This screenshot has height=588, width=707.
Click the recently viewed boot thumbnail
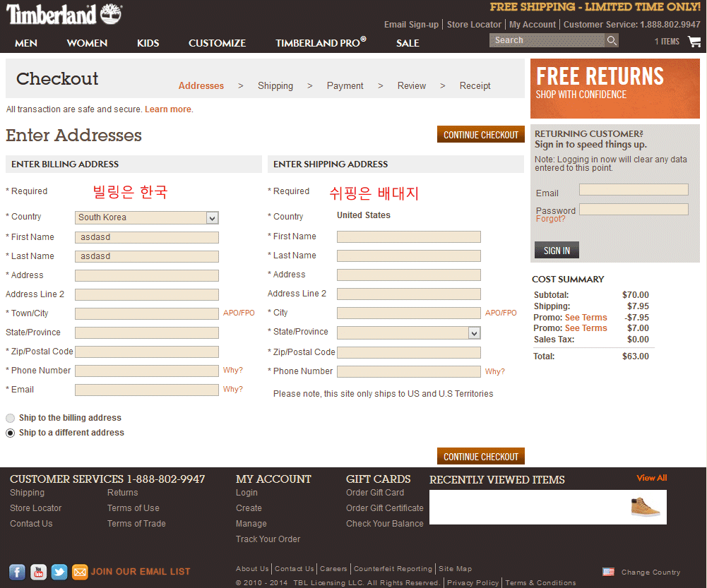(x=645, y=507)
